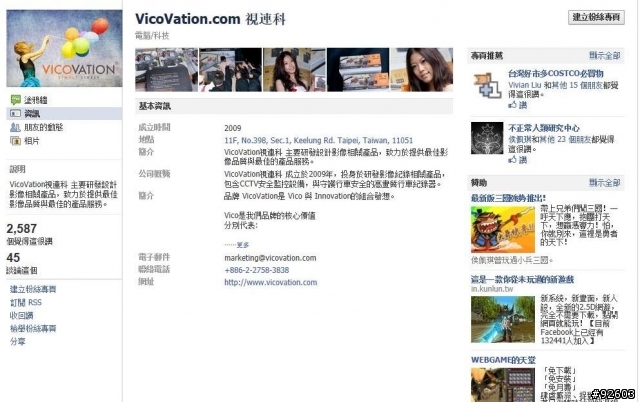
Task: Open the friends activity people icon
Action: (16, 127)
